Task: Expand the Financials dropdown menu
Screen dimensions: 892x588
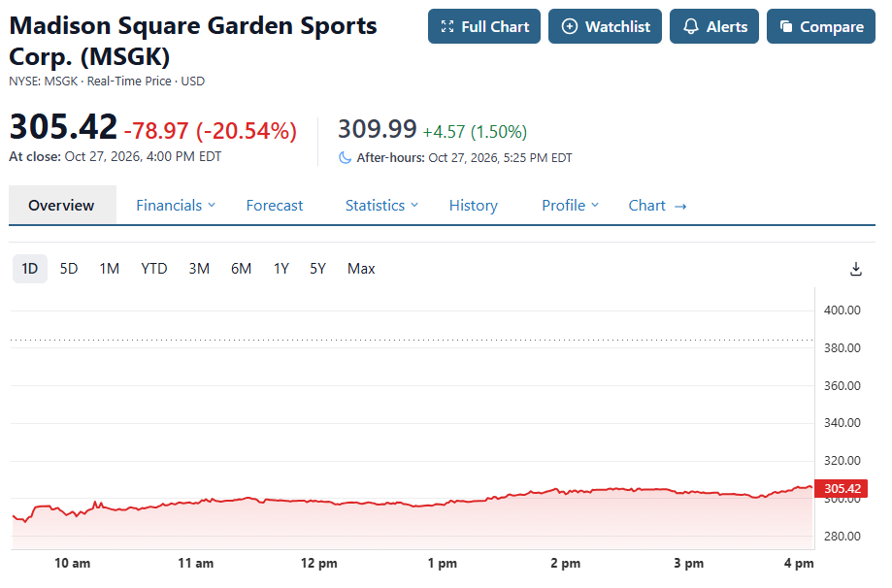Action: [x=176, y=206]
